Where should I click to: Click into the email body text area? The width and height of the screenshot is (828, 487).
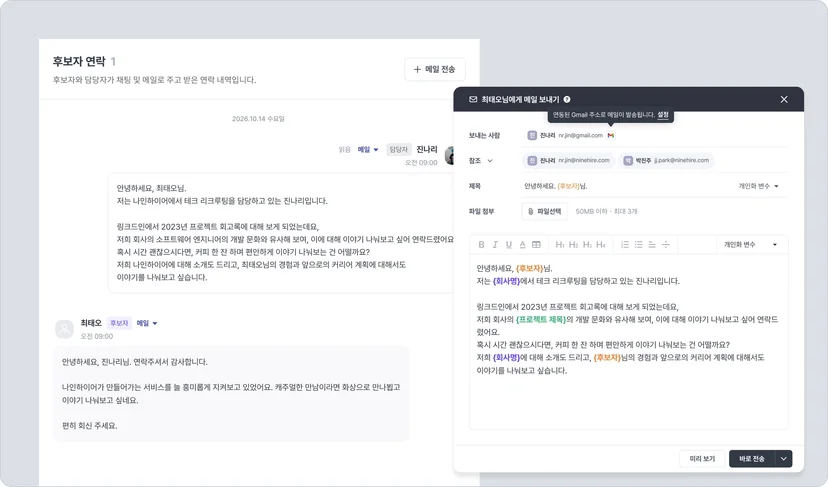(628, 341)
